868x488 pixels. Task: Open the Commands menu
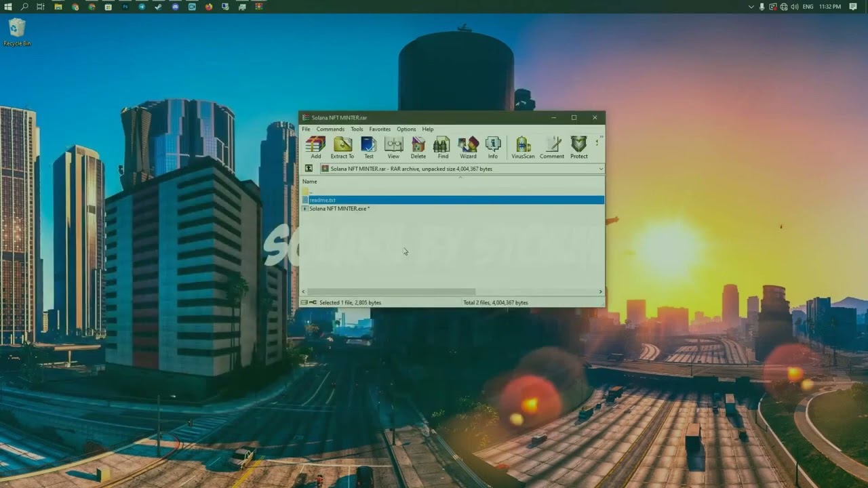(x=330, y=129)
